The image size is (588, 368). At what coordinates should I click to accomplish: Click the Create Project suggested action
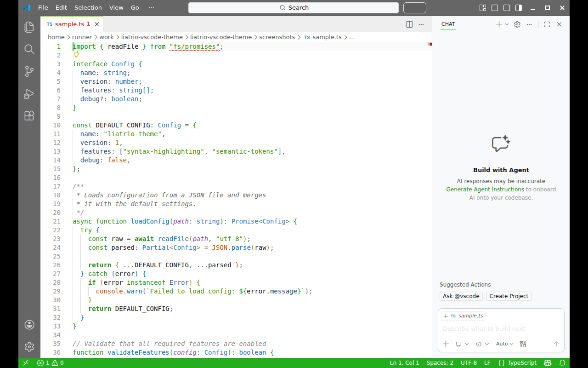click(509, 296)
